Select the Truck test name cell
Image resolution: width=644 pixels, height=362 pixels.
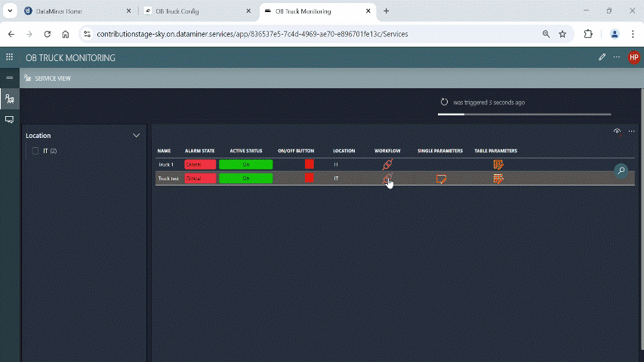pyautogui.click(x=168, y=179)
